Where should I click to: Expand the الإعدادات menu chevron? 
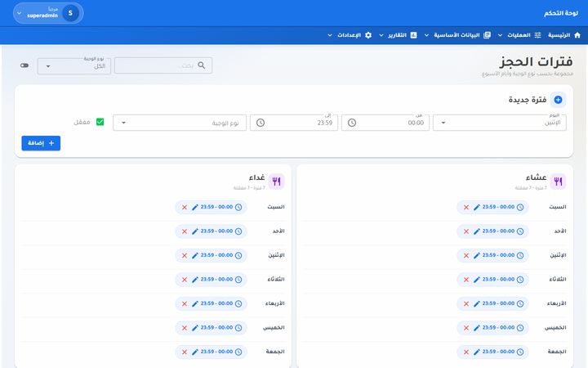click(x=330, y=35)
